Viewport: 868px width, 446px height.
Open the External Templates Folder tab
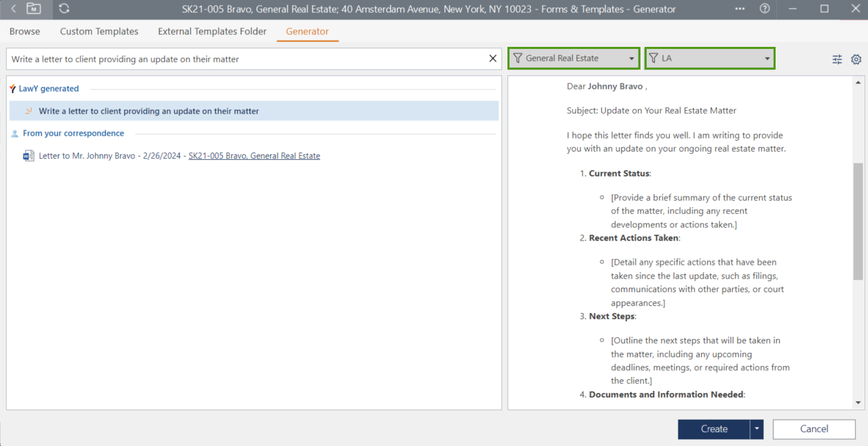point(212,32)
